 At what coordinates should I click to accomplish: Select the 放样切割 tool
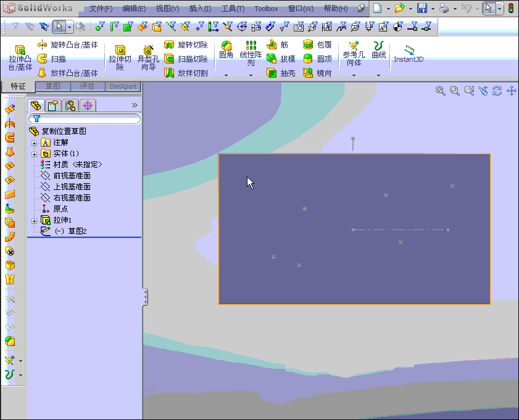pos(186,73)
